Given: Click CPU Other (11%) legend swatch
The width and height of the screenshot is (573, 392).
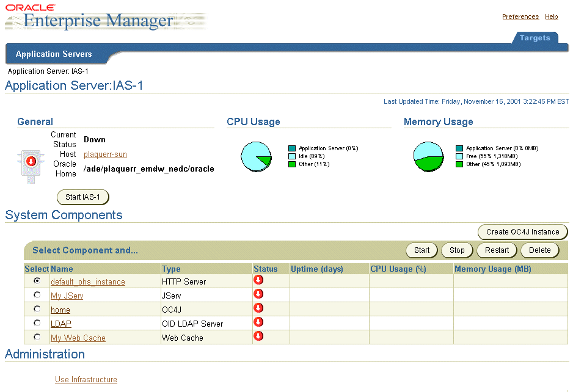Looking at the screenshot, I should [x=291, y=164].
